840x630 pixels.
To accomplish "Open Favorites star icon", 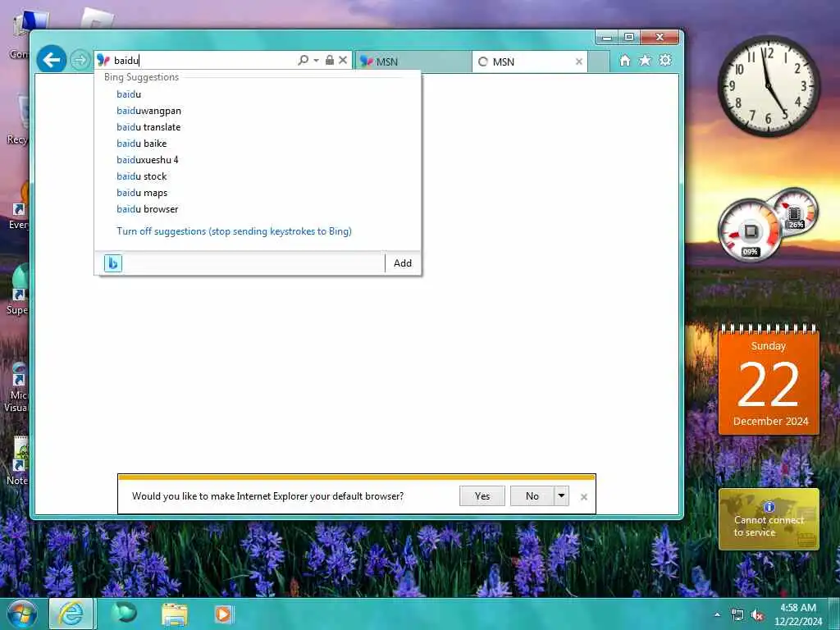I will click(x=645, y=60).
